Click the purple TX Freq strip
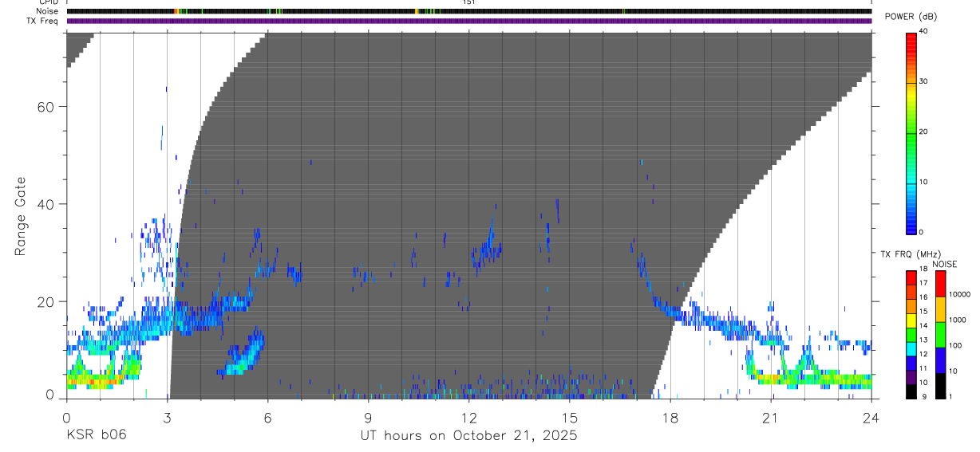Screen dimensions: 980x452 (468, 21)
